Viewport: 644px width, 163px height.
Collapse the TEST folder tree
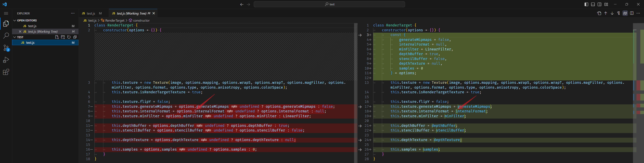coord(14,37)
